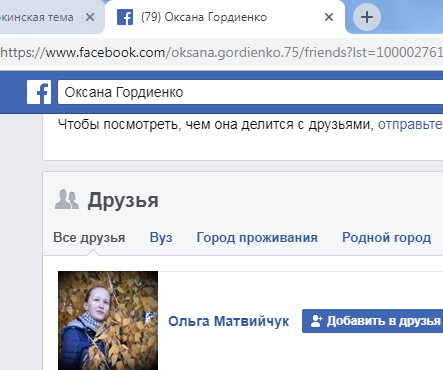Click the friends silhouette icon next to Друзья
Image resolution: width=443 pixels, height=370 pixels.
(x=67, y=200)
